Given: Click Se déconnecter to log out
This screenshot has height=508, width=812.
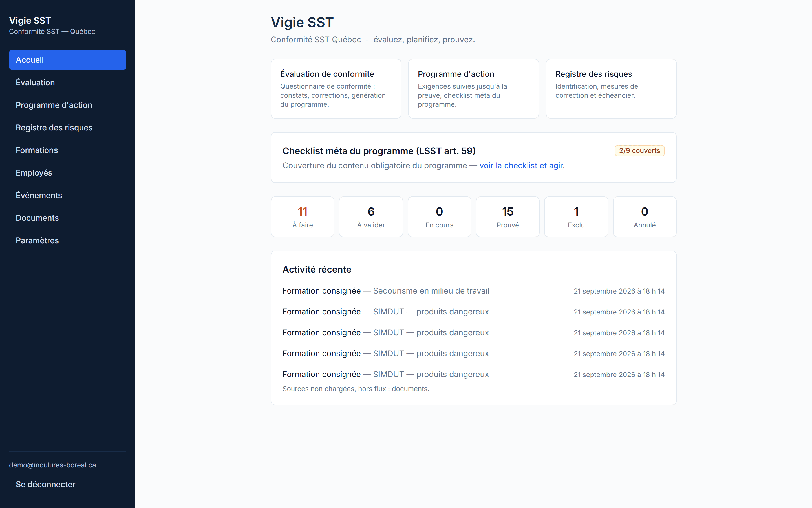Looking at the screenshot, I should click(x=67, y=484).
